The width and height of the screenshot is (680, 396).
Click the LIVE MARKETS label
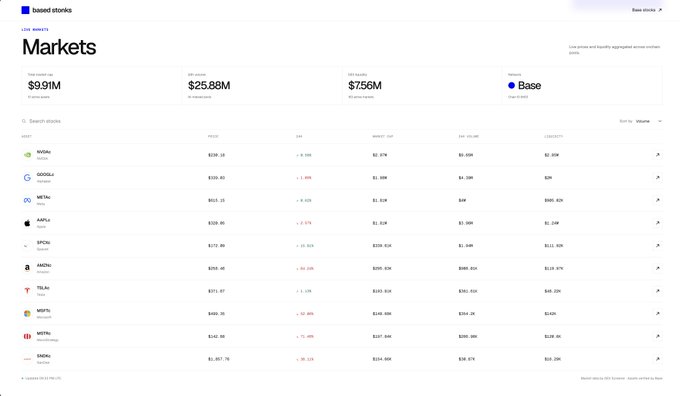(x=35, y=29)
